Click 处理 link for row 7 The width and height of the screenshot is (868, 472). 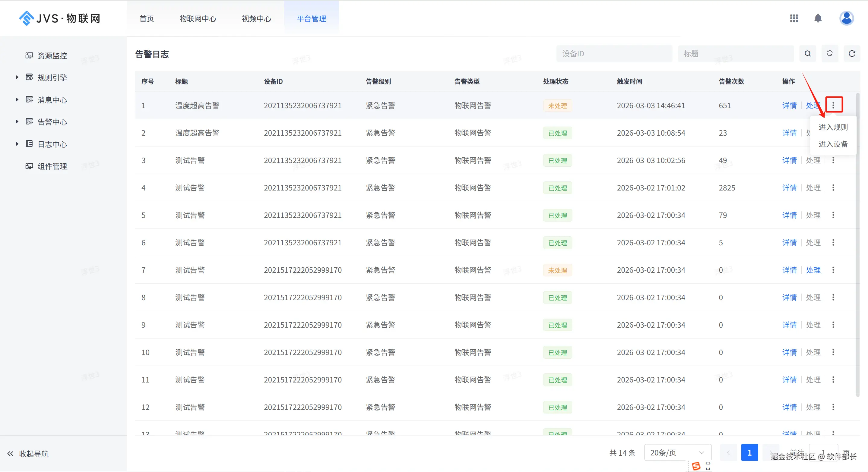coord(813,270)
